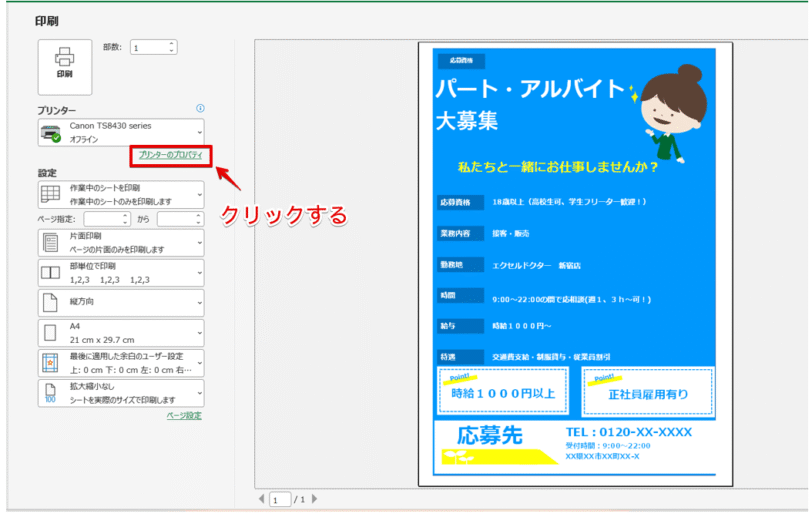
Task: Open the custom margins 最後に適用した余白 dropdown
Action: [x=121, y=363]
